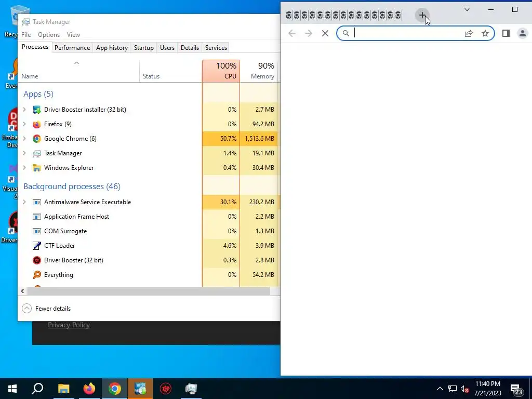This screenshot has height=399, width=532.
Task: Open Chrome profile avatar menu
Action: (x=523, y=33)
